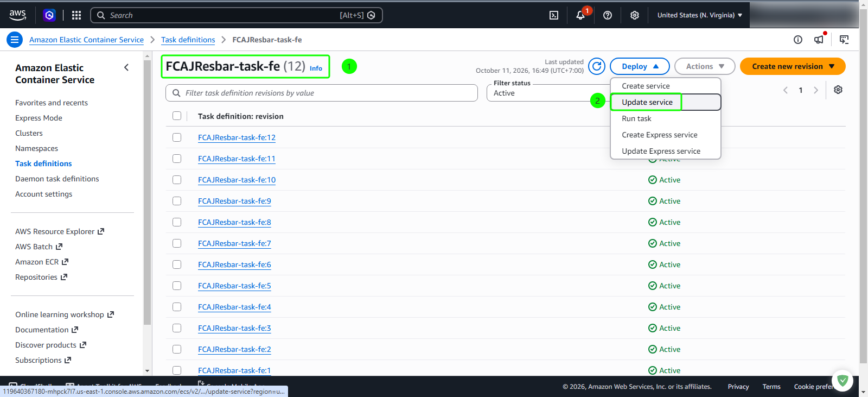The image size is (868, 397).
Task: Open the info panel icon
Action: pyautogui.click(x=798, y=40)
